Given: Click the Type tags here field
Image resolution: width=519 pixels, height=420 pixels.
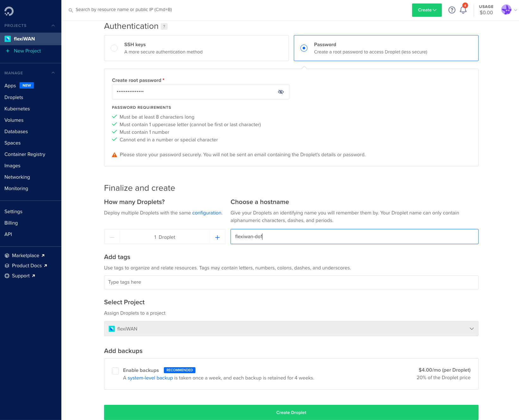Looking at the screenshot, I should 291,282.
